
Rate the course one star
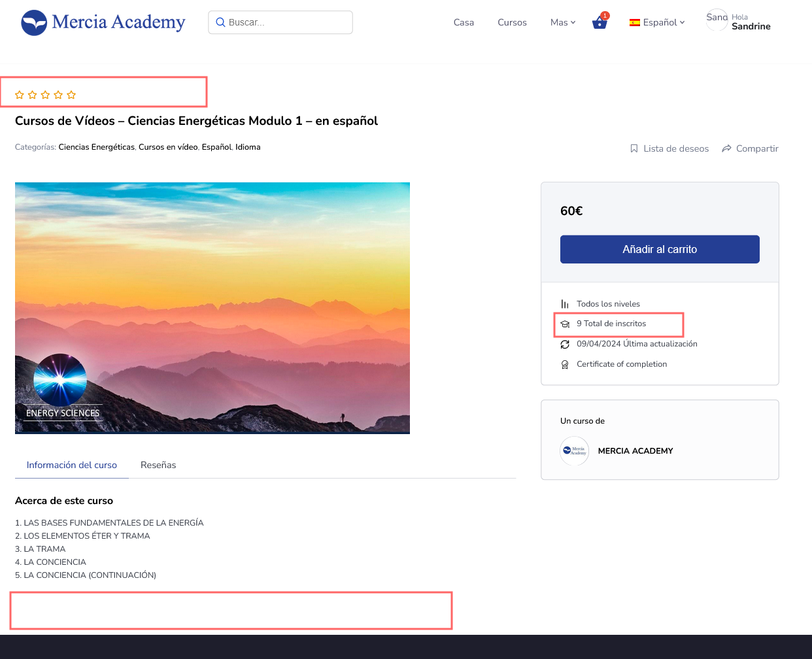coord(20,95)
